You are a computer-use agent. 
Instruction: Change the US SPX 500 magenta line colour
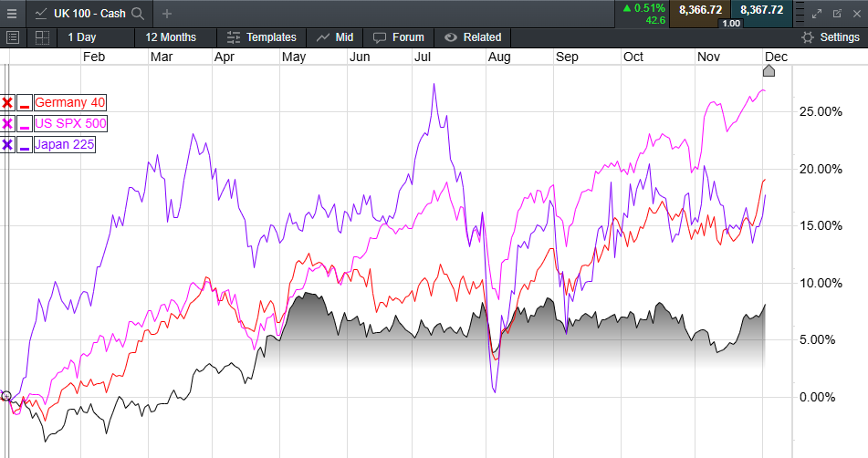(25, 124)
